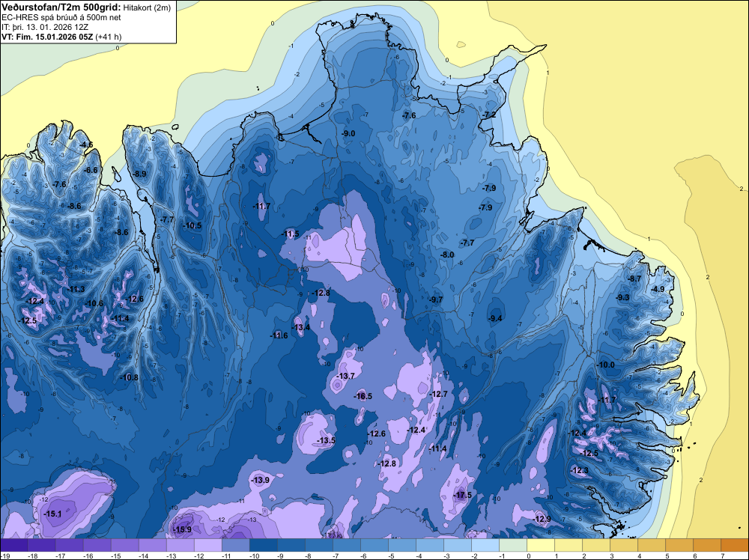The image size is (749, 560).
Task: Click the -10.8 temperature reading
Action: (129, 377)
